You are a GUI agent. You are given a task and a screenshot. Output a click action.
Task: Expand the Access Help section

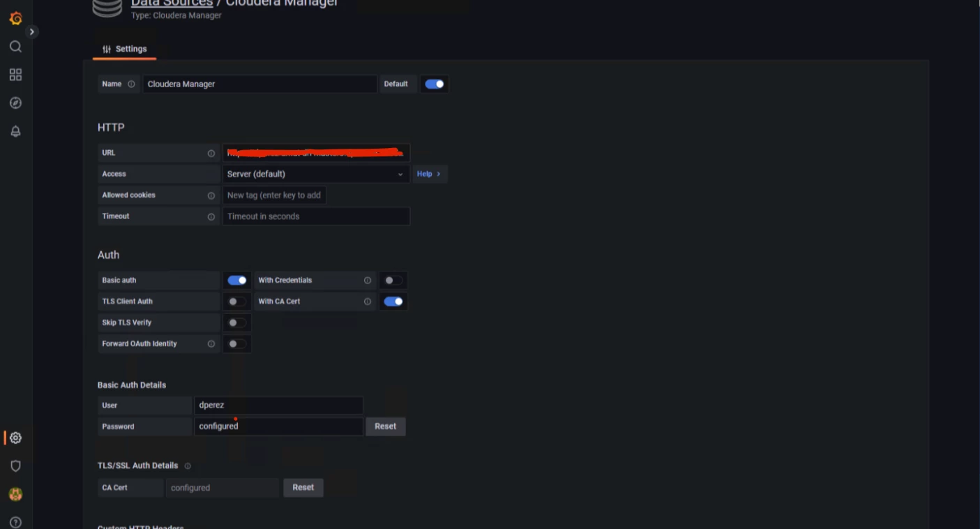click(x=429, y=174)
